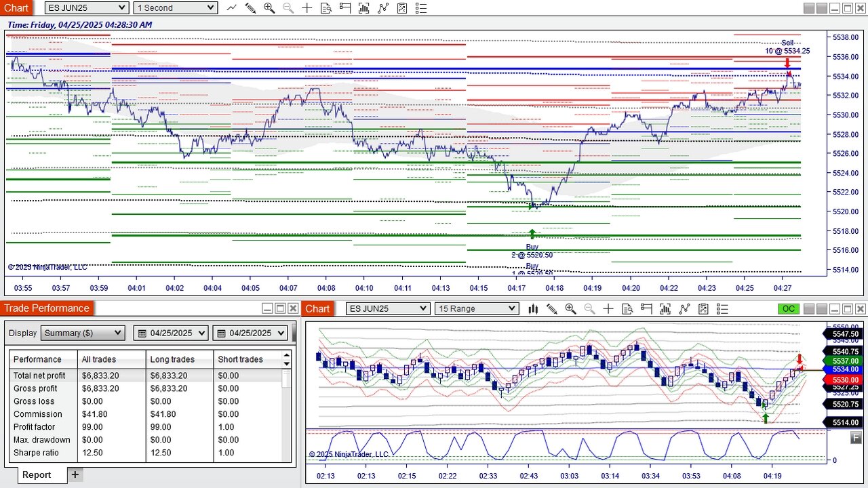Click the Long trades column header
The image size is (868, 488).
(x=180, y=359)
